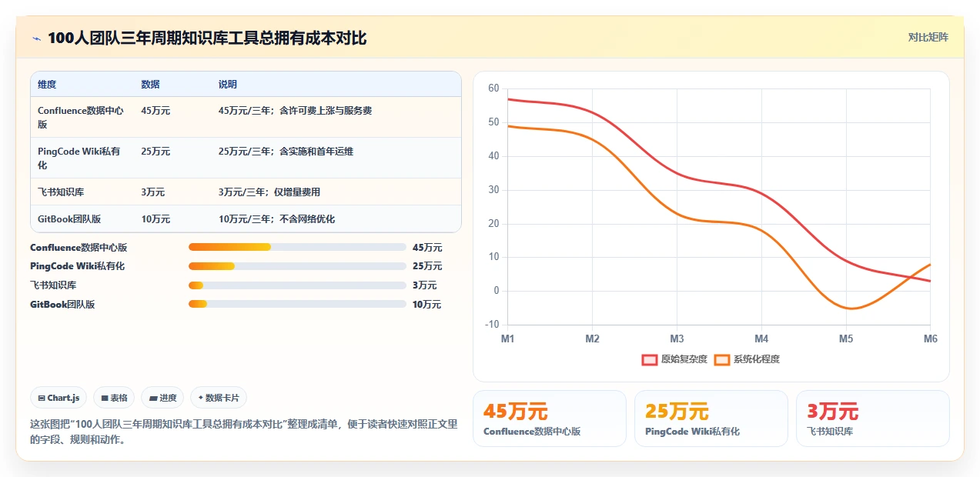Click the 数据 column header
Screen dimensions: 980x477
(151, 85)
